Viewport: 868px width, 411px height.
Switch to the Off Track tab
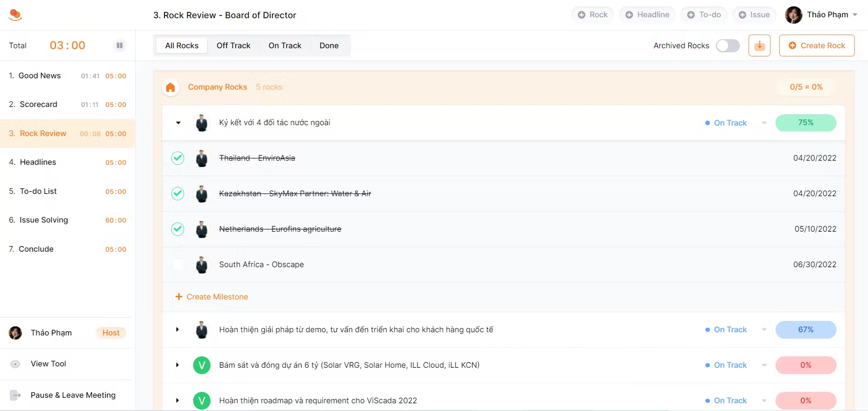pyautogui.click(x=233, y=46)
